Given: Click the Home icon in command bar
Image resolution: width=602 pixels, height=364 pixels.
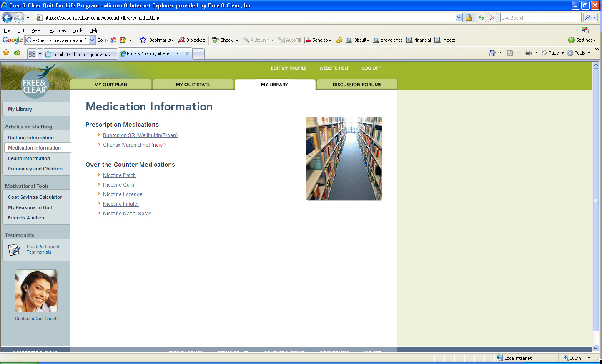Looking at the screenshot, I should [492, 53].
